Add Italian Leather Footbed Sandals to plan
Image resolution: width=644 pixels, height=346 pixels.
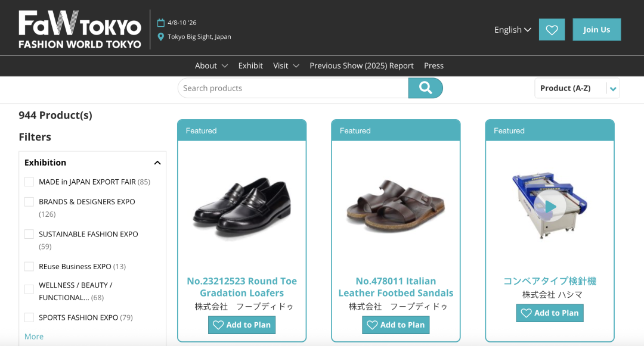coord(396,325)
